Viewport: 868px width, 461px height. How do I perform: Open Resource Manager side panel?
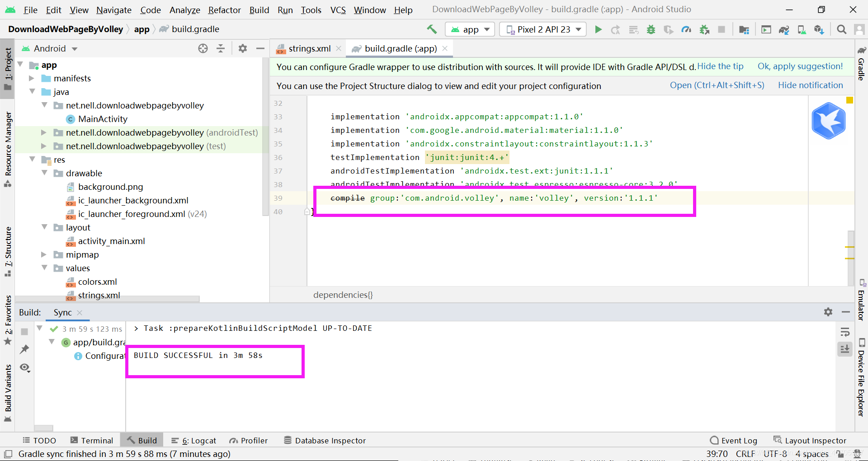pyautogui.click(x=8, y=149)
